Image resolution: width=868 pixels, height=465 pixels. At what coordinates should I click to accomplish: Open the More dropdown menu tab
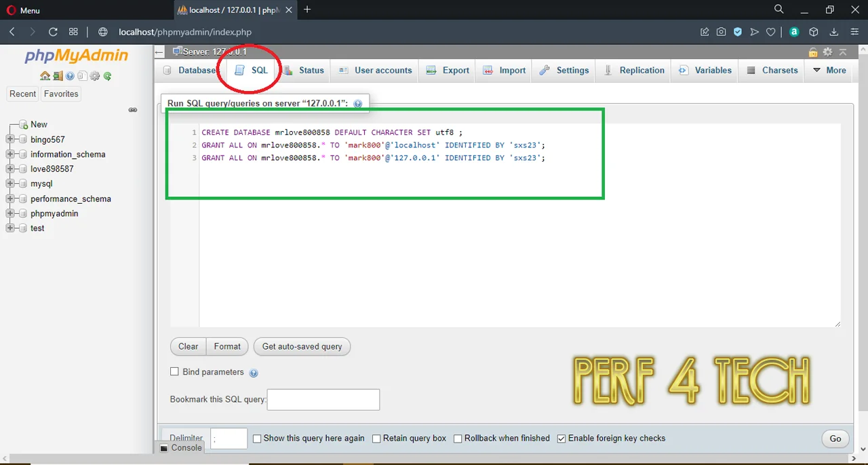click(x=829, y=70)
